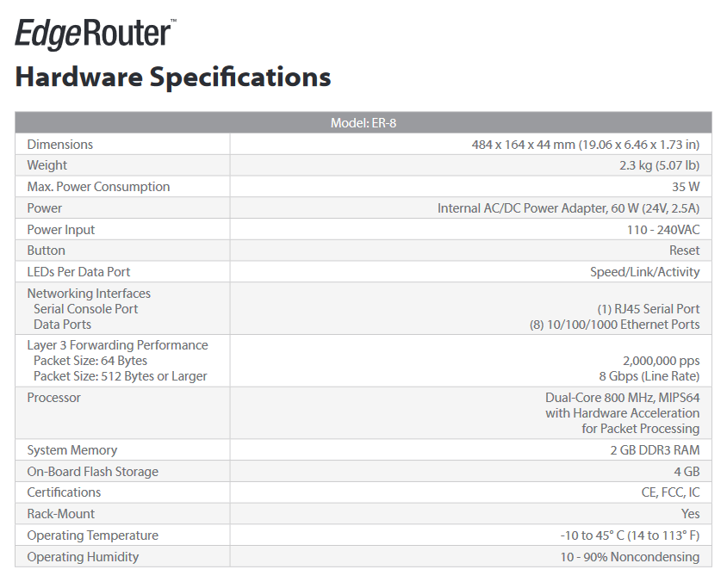Screen dimensions: 727x588
Task: Click the On-Board Flash Storage label
Action: pos(93,472)
